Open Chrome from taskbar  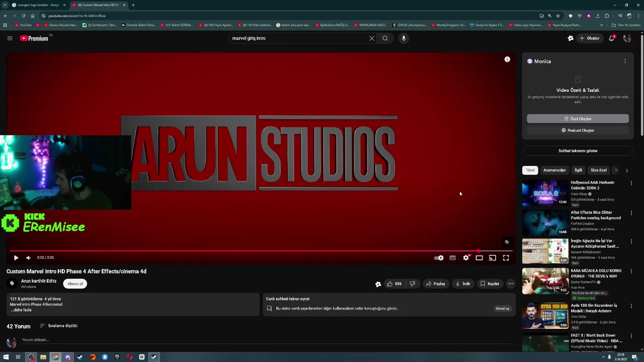point(55,357)
